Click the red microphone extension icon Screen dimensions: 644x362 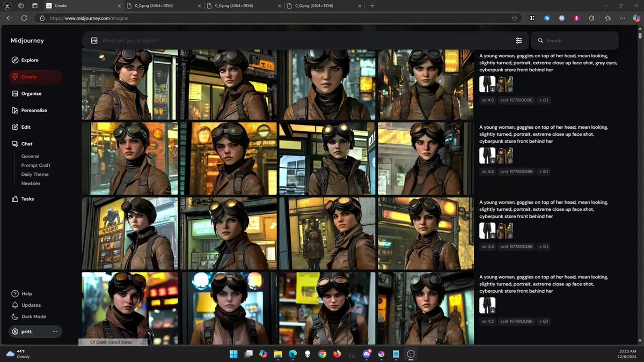pos(576,18)
